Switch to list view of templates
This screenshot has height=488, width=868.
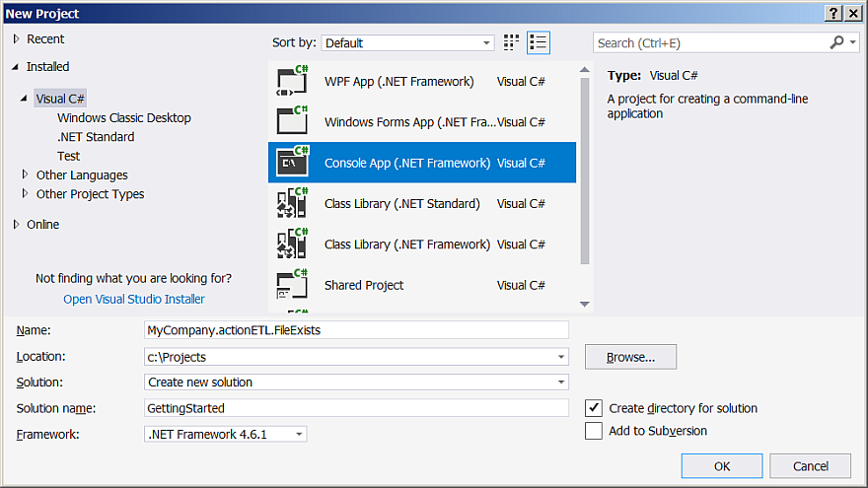[x=539, y=42]
